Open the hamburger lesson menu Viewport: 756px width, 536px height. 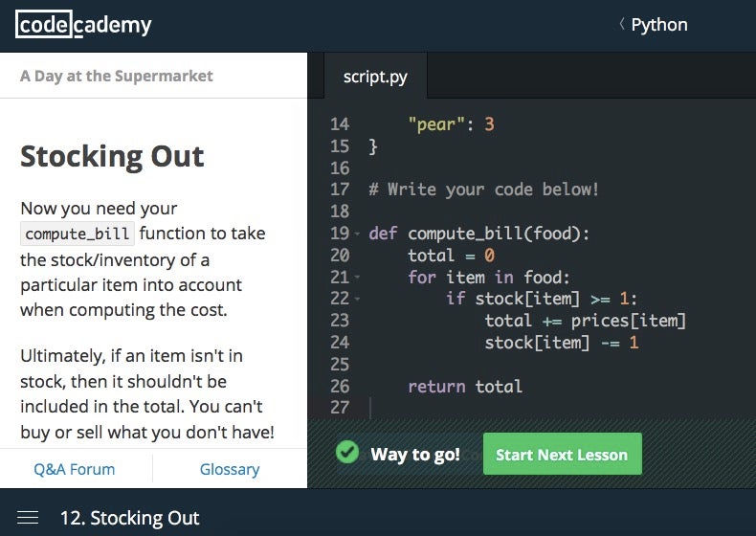(29, 518)
